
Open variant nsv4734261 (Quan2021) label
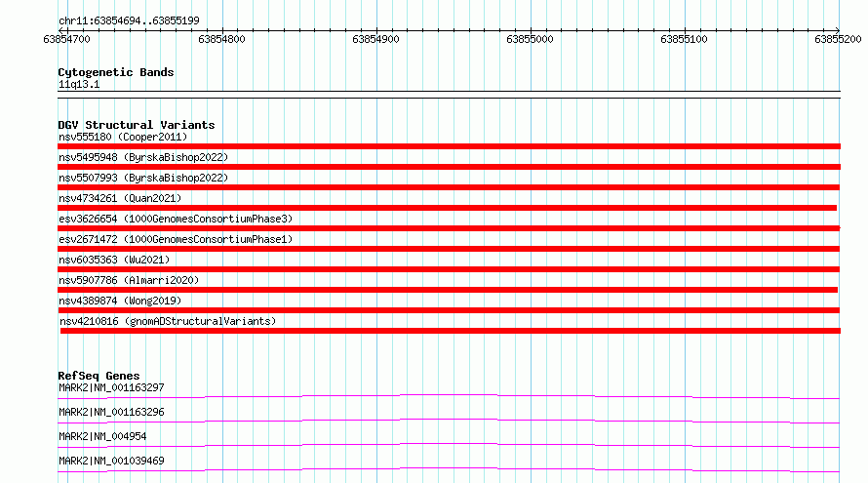(120, 198)
